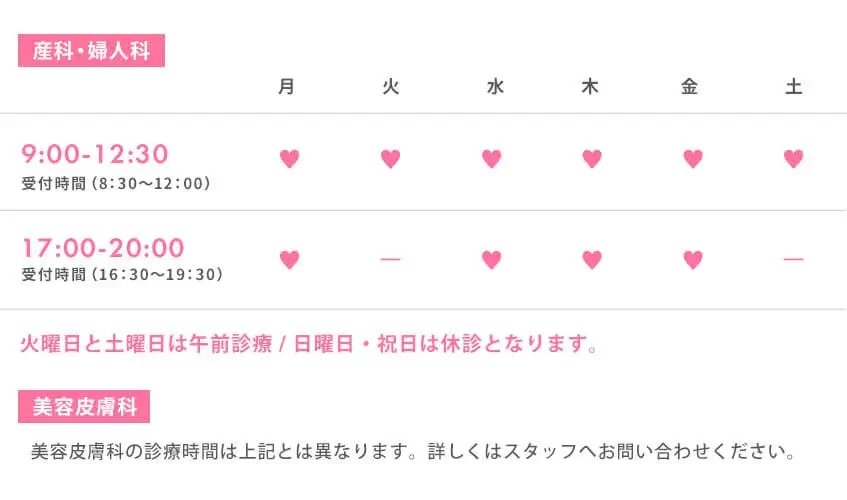Click the Wednesday evening heart icon

point(491,260)
